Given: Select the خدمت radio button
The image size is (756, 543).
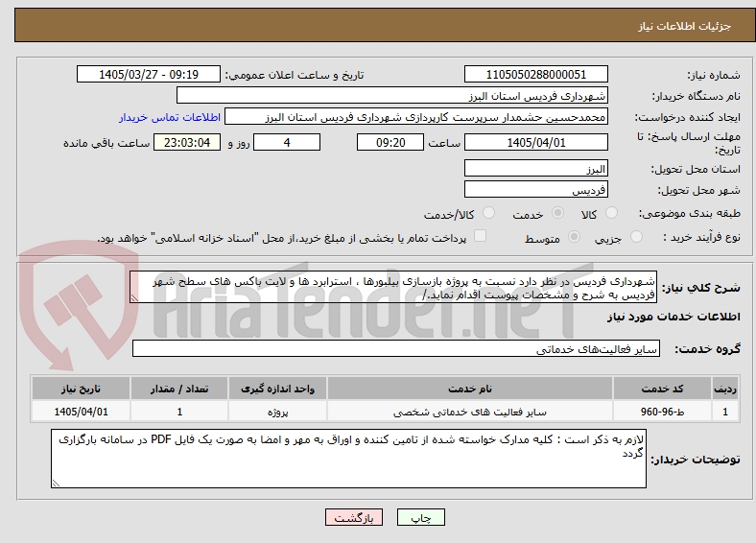Looking at the screenshot, I should [557, 213].
